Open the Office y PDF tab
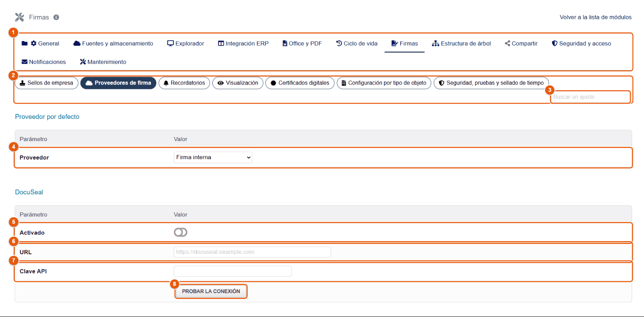 click(x=302, y=43)
